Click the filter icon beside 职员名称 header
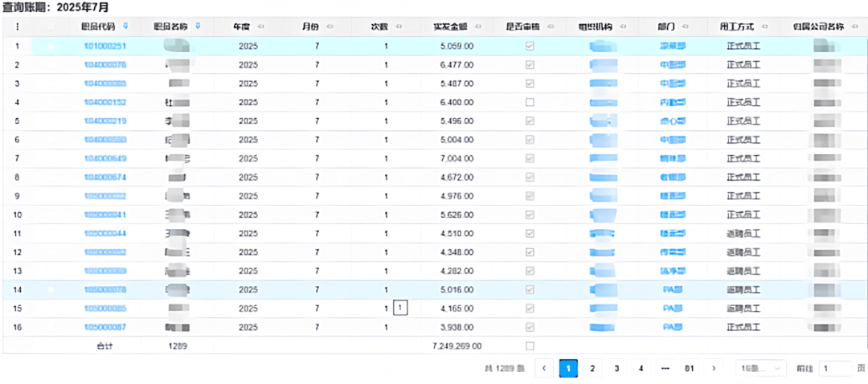This screenshot has width=868, height=384. click(x=199, y=26)
